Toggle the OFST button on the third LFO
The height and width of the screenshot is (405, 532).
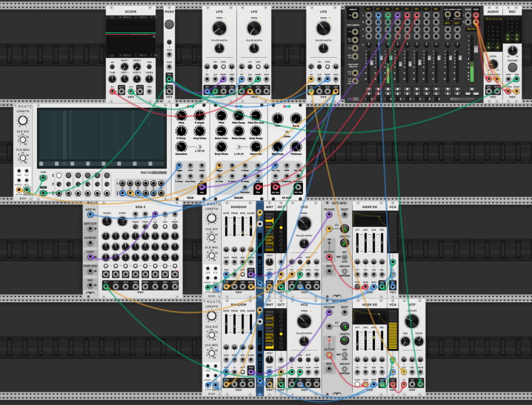tap(327, 67)
